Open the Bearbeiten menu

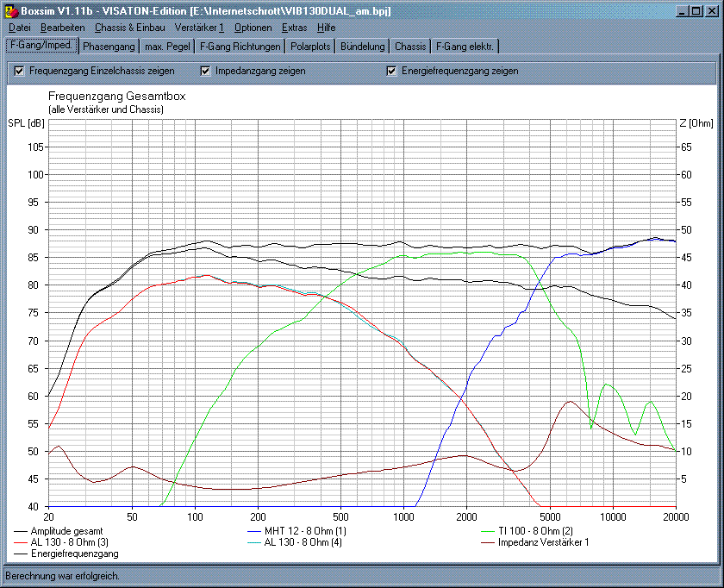(62, 28)
